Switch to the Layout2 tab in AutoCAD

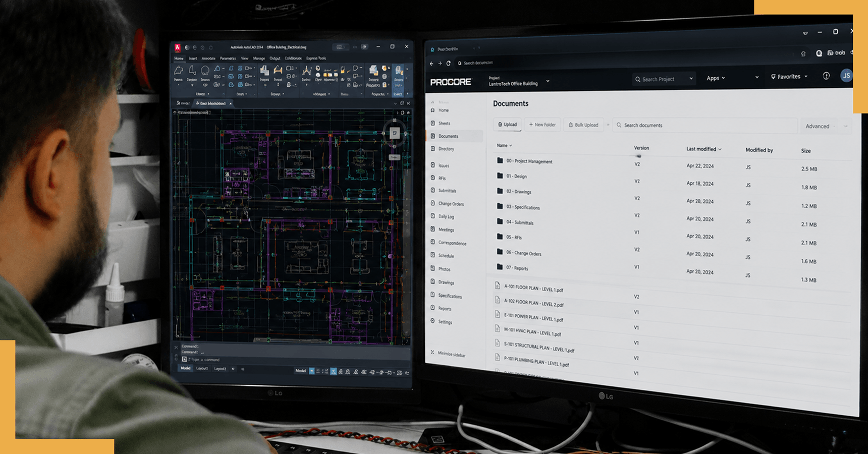[x=220, y=369]
